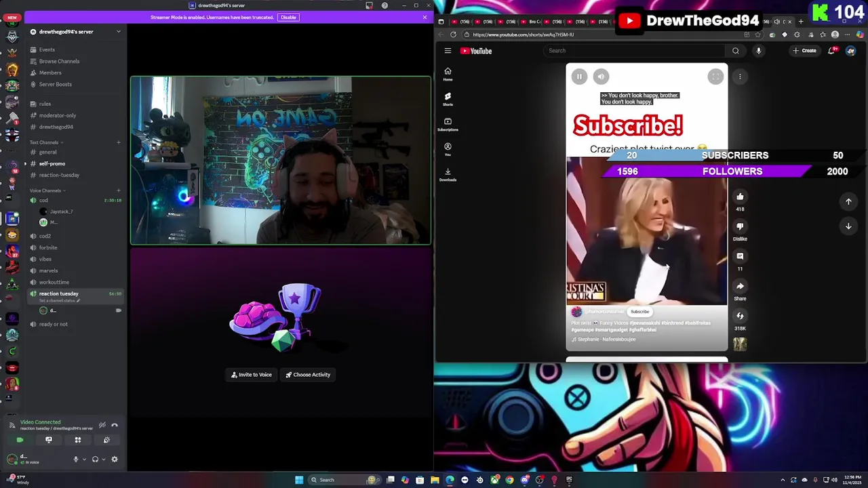The width and height of the screenshot is (868, 488).
Task: Open Downloads in YouTube sidebar
Action: [x=448, y=174]
